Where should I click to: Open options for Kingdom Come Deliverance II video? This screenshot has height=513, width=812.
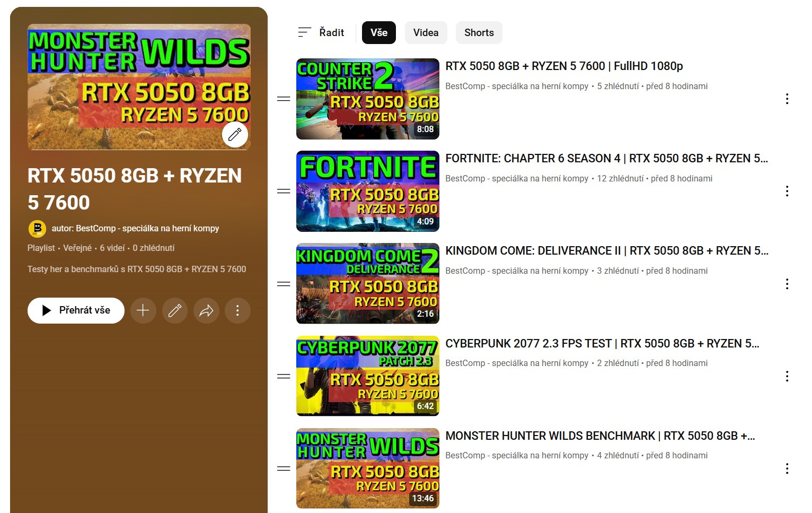[787, 284]
